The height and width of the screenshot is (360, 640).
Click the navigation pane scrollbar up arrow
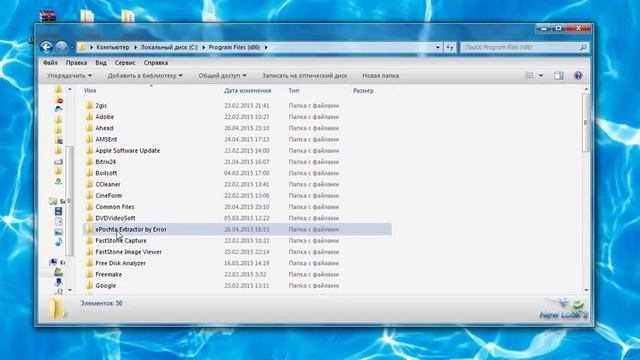point(70,89)
